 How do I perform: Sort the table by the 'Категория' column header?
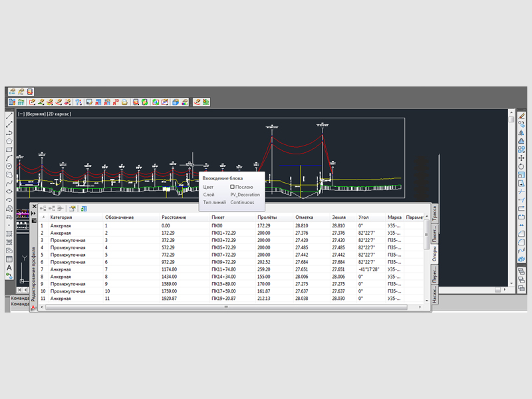pos(61,217)
